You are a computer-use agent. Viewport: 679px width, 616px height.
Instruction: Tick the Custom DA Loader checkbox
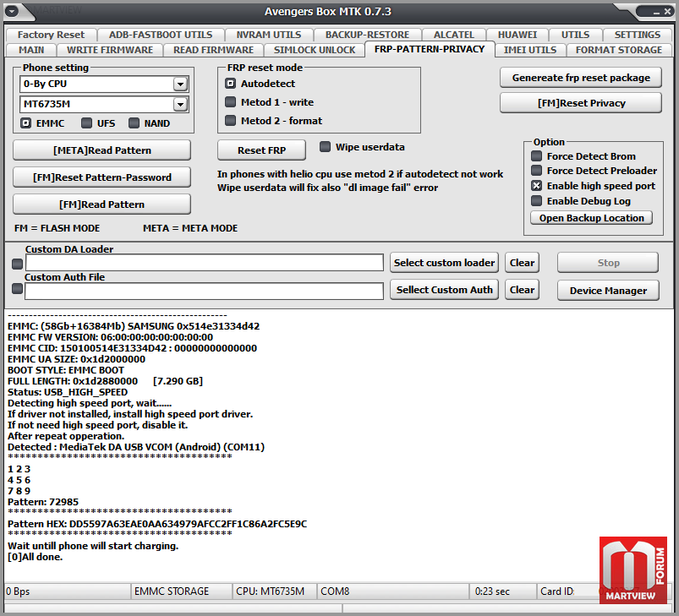(x=17, y=264)
